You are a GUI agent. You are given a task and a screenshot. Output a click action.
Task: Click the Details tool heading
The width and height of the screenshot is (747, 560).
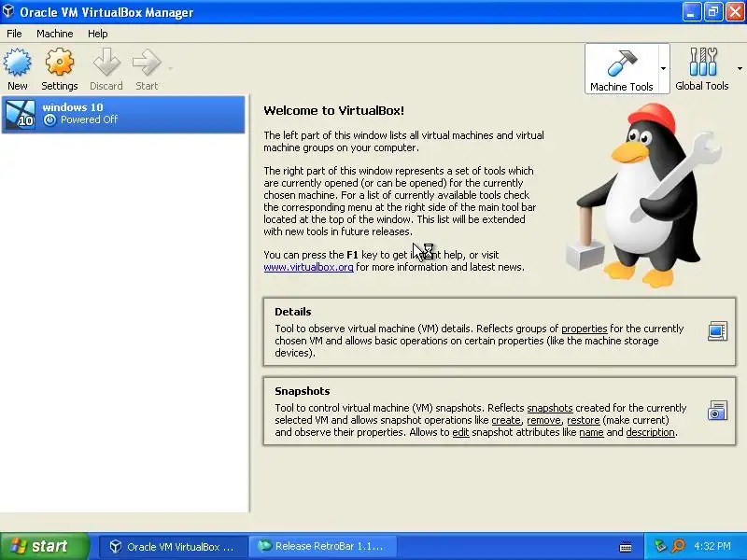pyautogui.click(x=293, y=312)
